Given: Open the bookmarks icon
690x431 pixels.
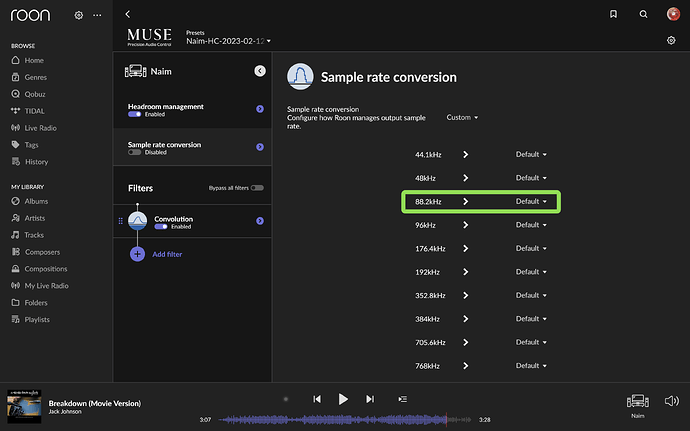Looking at the screenshot, I should [x=613, y=14].
